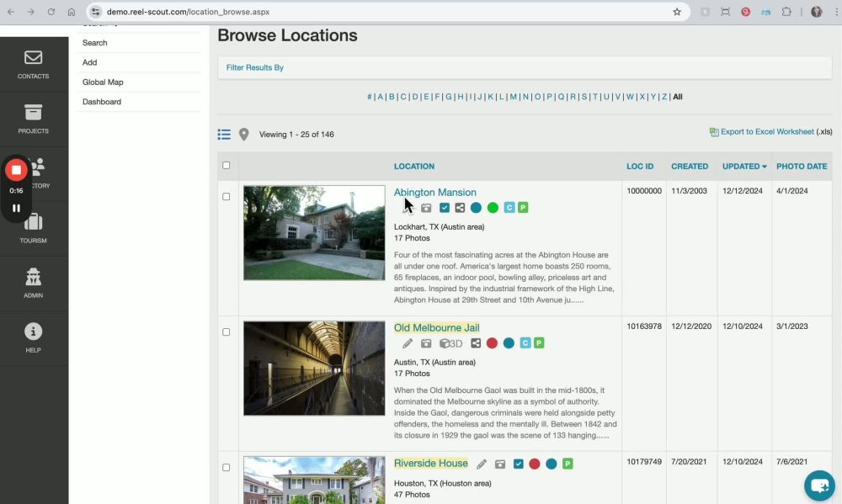
Task: Filter locations by letter A
Action: pyautogui.click(x=381, y=97)
